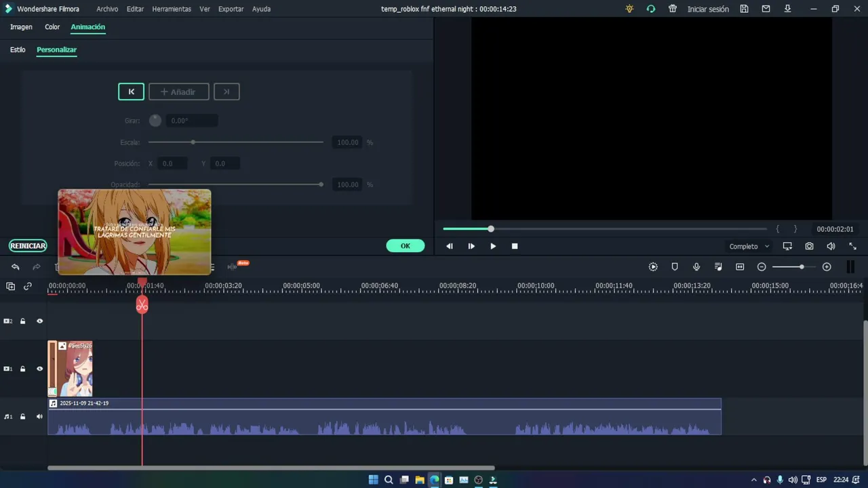Open Herramientas menu
The height and width of the screenshot is (488, 868).
(172, 9)
